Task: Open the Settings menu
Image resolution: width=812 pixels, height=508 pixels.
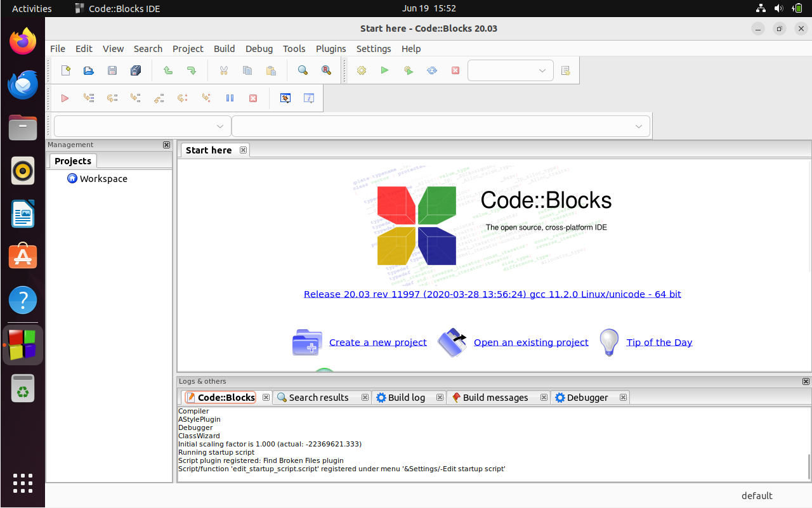Action: (x=374, y=49)
